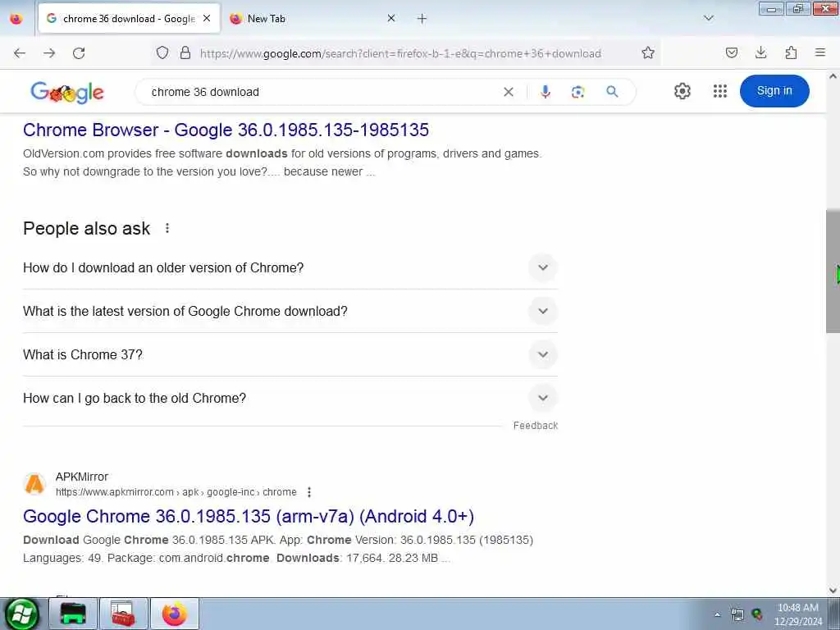This screenshot has width=840, height=630.
Task: Open a new browser tab
Action: point(422,19)
